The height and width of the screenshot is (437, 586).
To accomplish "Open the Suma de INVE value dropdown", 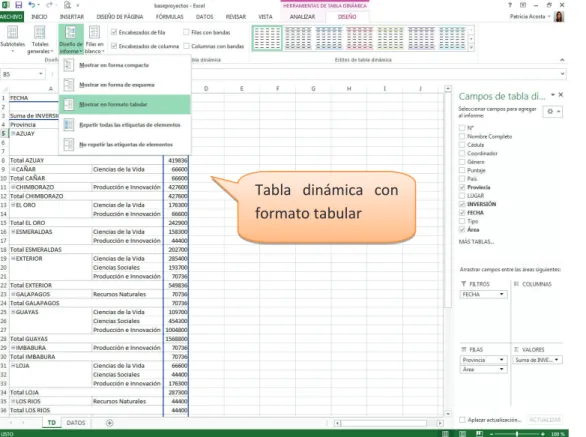I will point(556,360).
